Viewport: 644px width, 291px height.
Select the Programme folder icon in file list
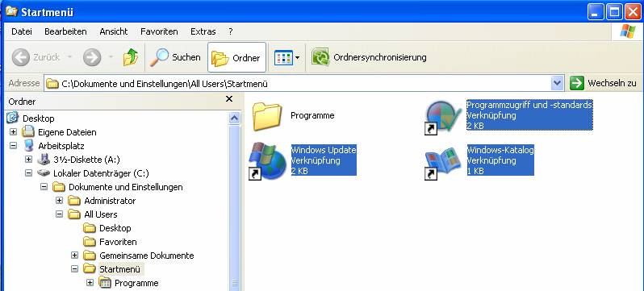pos(267,116)
